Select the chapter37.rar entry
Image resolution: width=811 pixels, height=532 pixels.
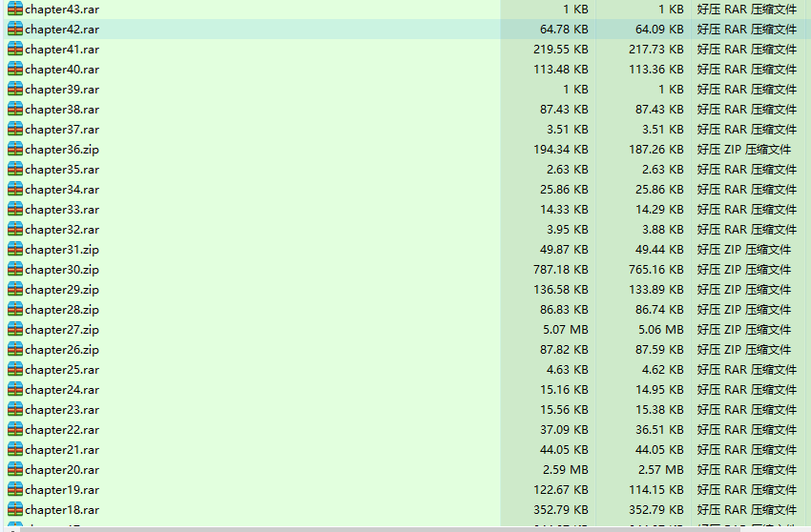click(62, 129)
